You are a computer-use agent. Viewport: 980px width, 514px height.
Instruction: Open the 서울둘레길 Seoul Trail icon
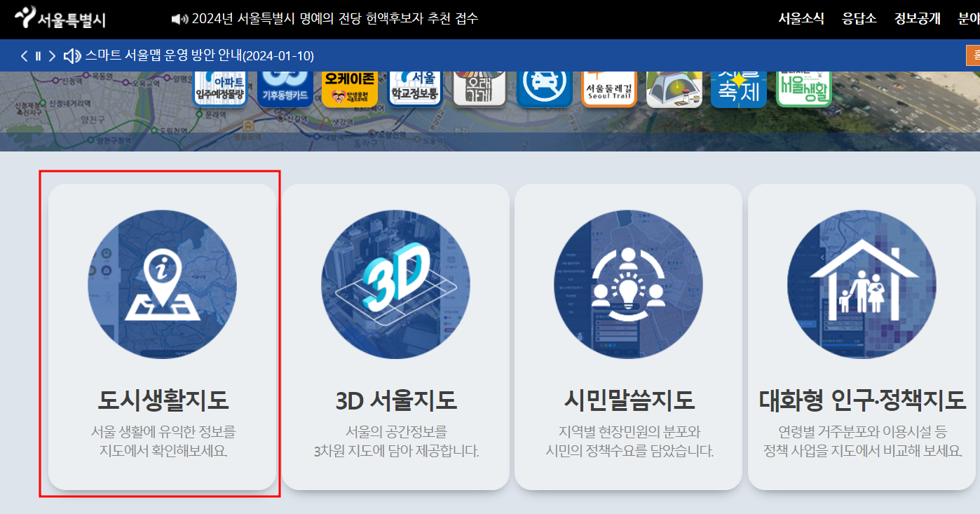[609, 88]
